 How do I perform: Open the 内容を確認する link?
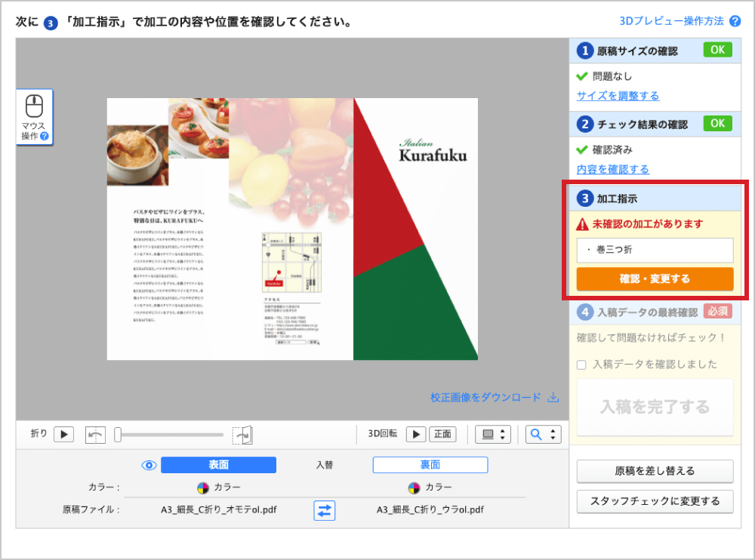tap(612, 169)
